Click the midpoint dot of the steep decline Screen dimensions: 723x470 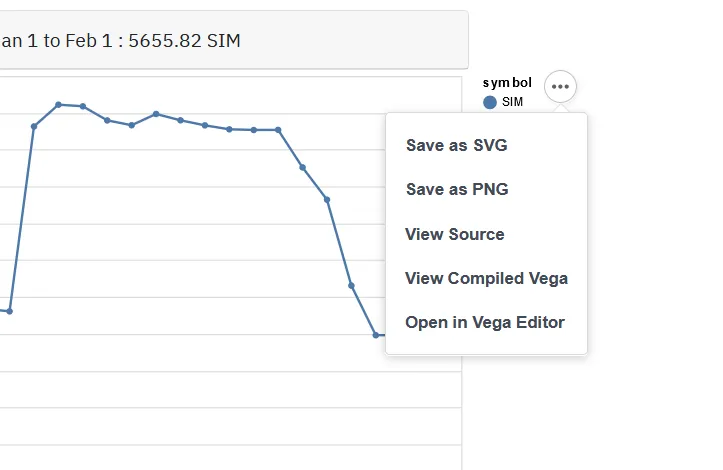click(x=327, y=200)
